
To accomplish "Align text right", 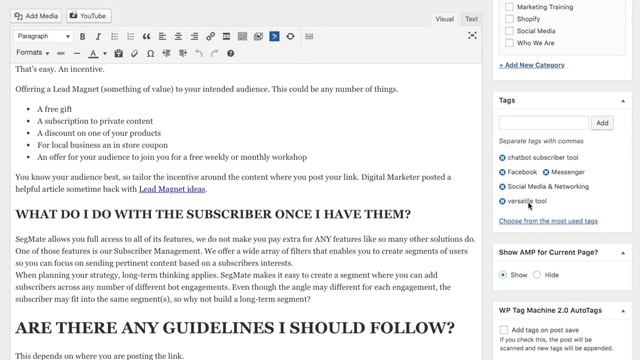I will (x=194, y=36).
